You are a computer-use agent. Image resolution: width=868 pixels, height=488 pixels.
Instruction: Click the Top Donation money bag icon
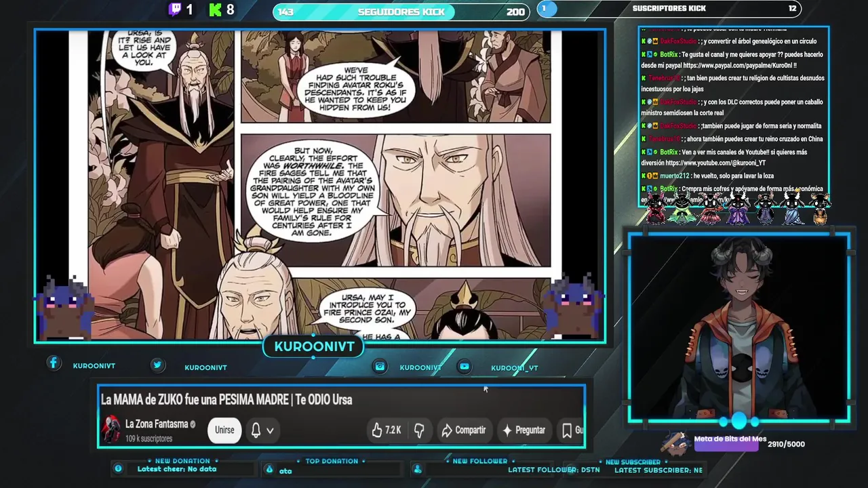[x=269, y=469]
